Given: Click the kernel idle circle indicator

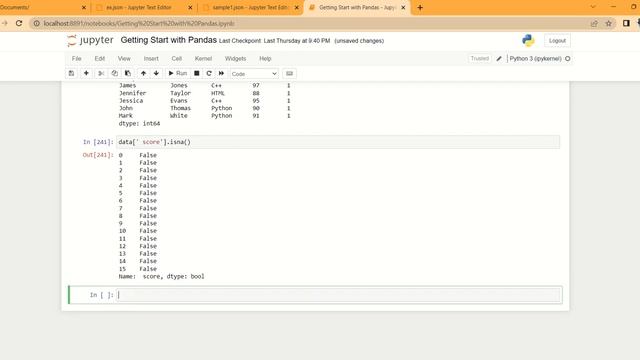Looking at the screenshot, I should pos(567,59).
